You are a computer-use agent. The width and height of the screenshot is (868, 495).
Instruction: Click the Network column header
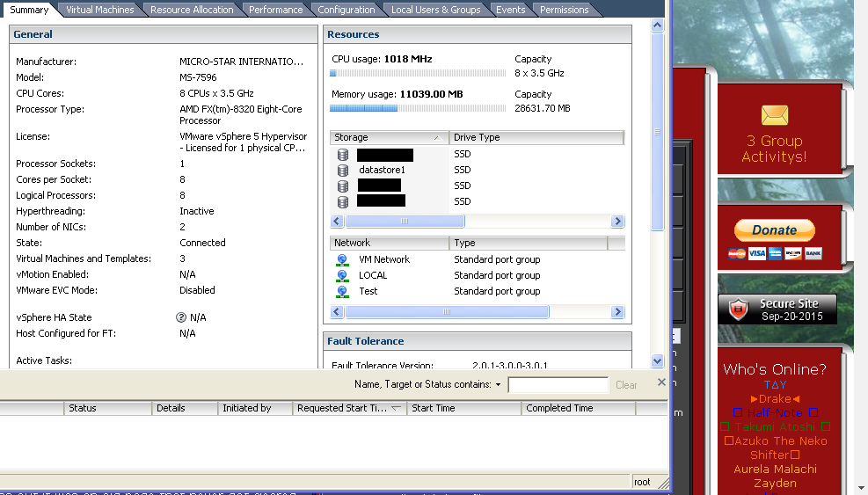point(390,243)
